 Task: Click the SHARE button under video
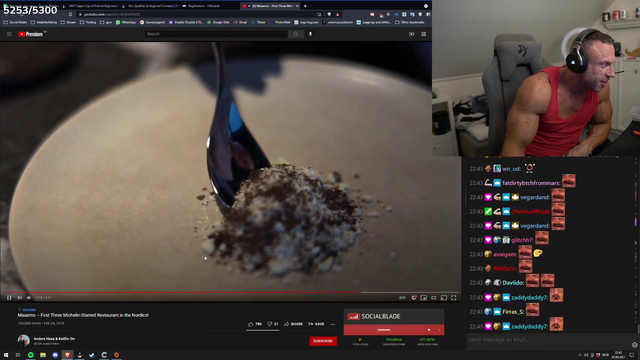pyautogui.click(x=293, y=324)
